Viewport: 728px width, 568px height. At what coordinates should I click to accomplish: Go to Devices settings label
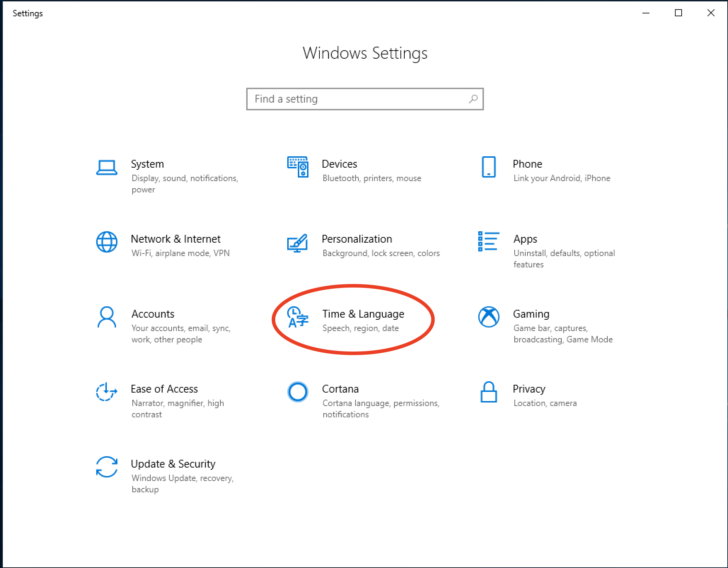pos(339,164)
